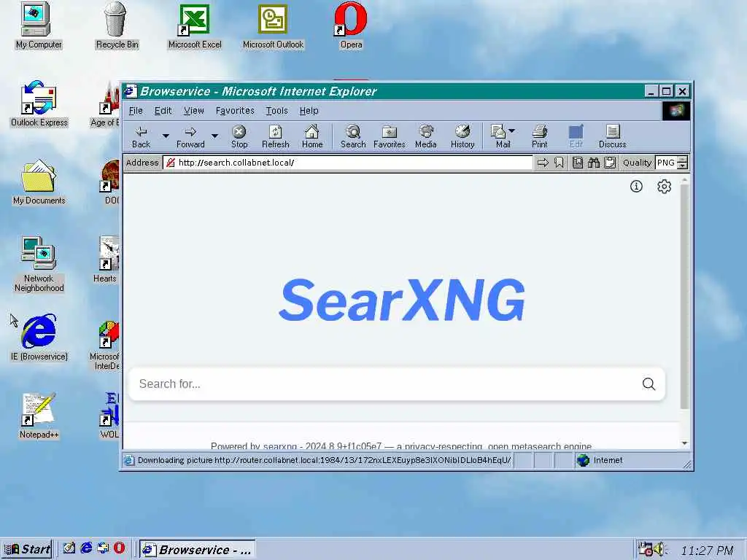The image size is (747, 560).
Task: Click the bookmark ribbon icon
Action: (x=559, y=163)
